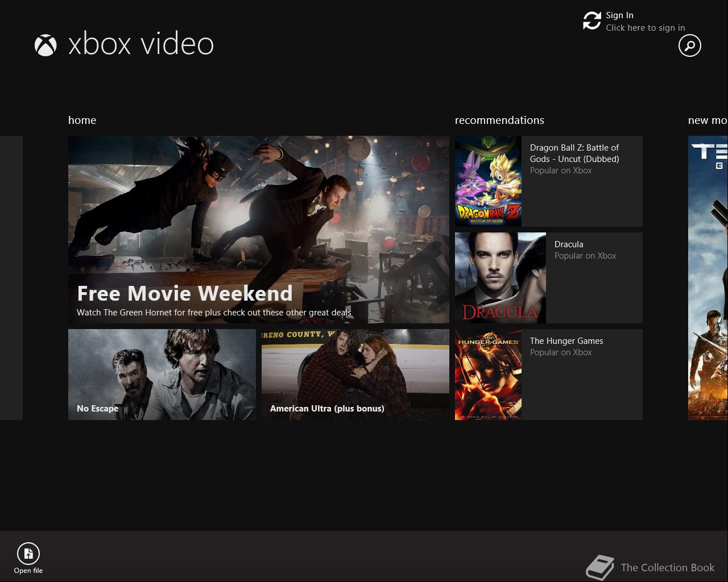This screenshot has height=582, width=728.
Task: Click The Collection Book label
Action: 668,568
